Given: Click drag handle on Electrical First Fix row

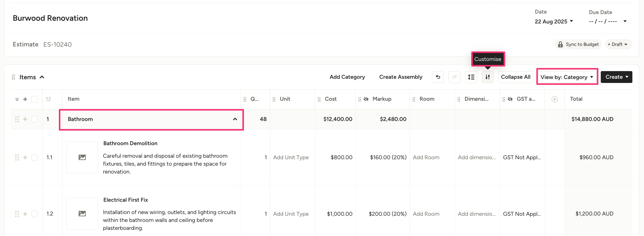Looking at the screenshot, I should pyautogui.click(x=17, y=214).
